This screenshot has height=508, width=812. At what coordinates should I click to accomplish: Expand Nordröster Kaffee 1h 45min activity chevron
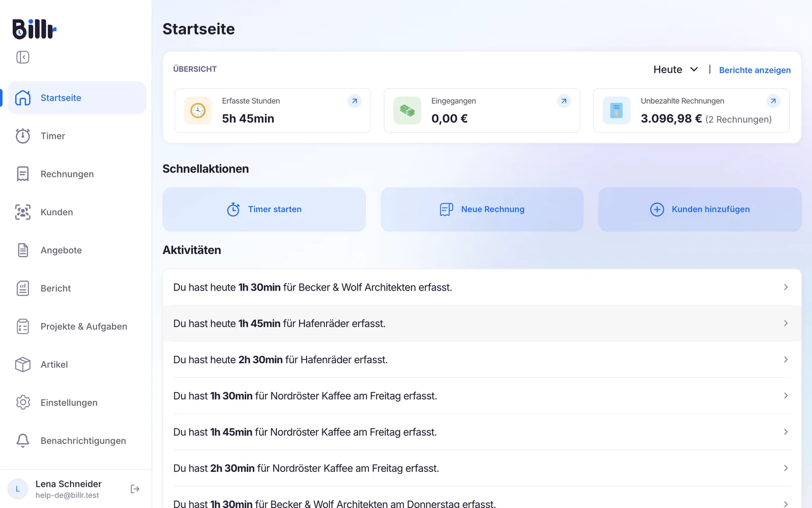coord(786,432)
